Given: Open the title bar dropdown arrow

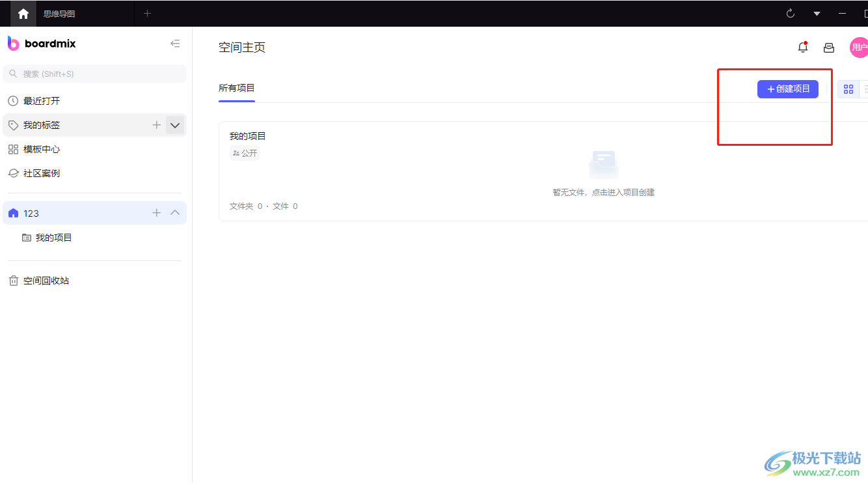Looking at the screenshot, I should [x=817, y=14].
